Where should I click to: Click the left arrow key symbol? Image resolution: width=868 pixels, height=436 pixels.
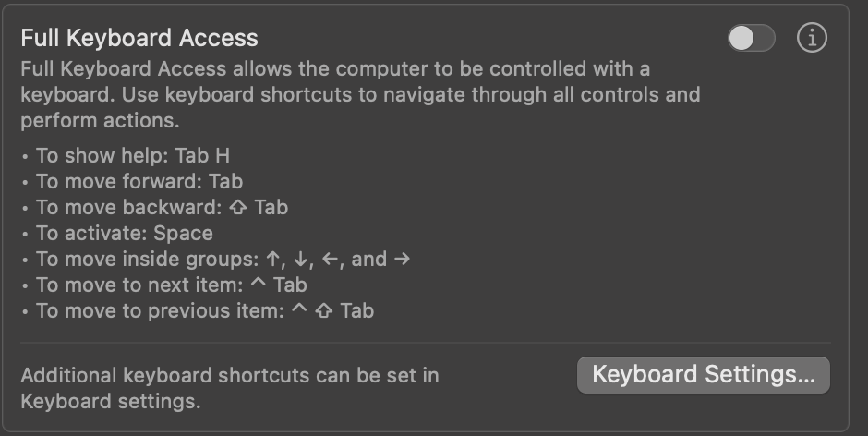(x=329, y=259)
